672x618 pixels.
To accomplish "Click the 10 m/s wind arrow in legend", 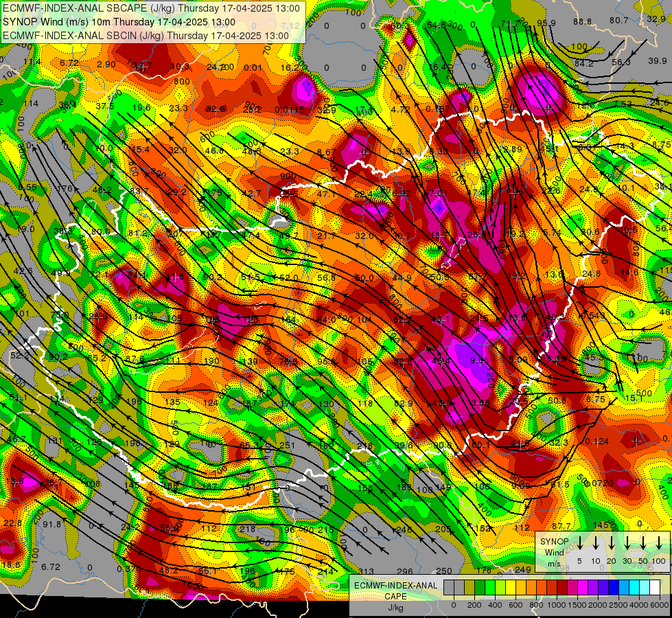I will pyautogui.click(x=596, y=543).
